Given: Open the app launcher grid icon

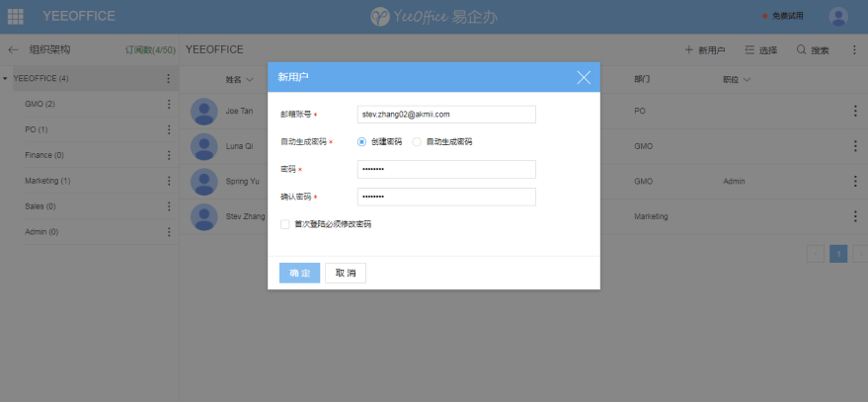Looking at the screenshot, I should point(16,16).
